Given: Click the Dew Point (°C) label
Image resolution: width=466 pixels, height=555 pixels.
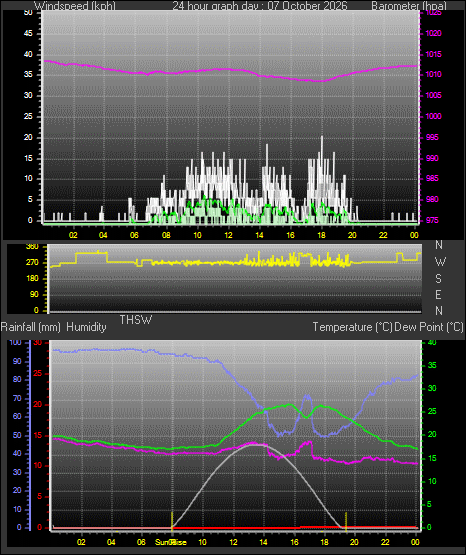Looking at the screenshot, I should pyautogui.click(x=429, y=327).
